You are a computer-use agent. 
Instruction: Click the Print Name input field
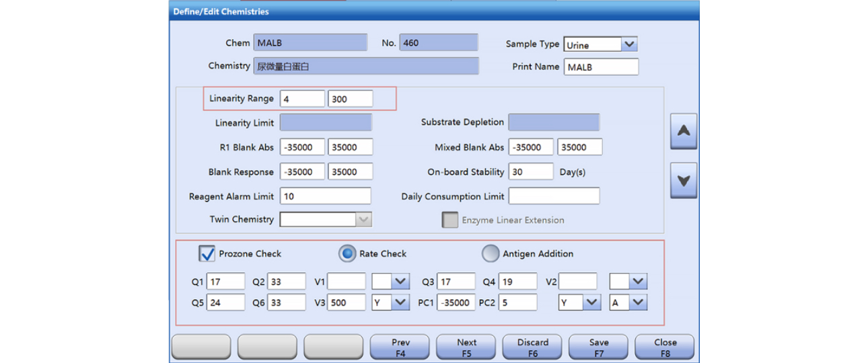pos(601,67)
